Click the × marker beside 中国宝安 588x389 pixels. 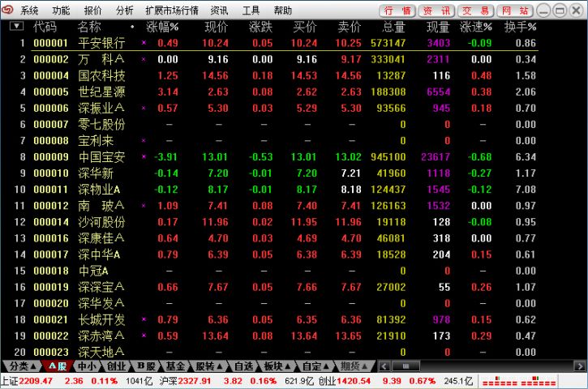[x=144, y=156]
